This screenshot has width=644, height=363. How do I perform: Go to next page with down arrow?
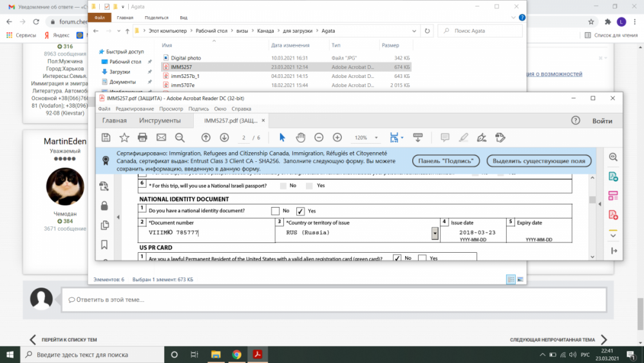224,137
